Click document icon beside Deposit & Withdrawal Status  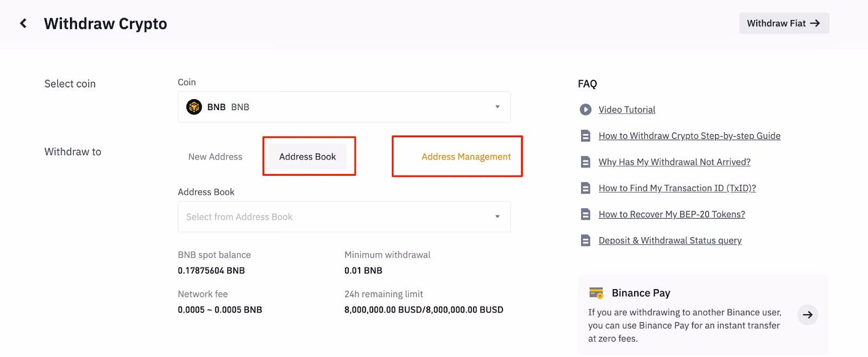pos(585,240)
